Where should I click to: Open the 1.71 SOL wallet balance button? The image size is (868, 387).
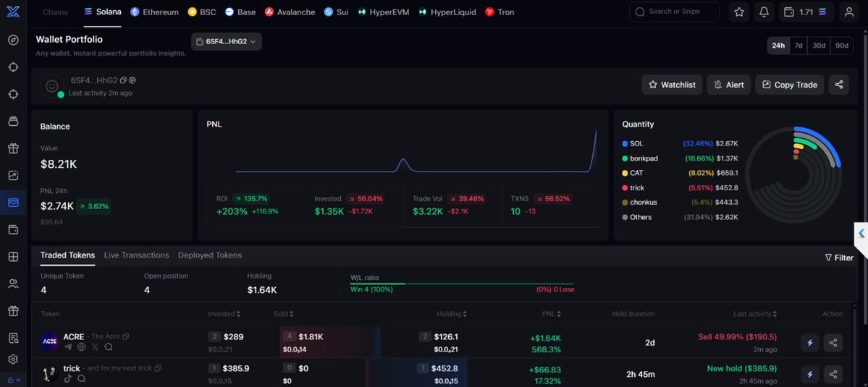806,12
